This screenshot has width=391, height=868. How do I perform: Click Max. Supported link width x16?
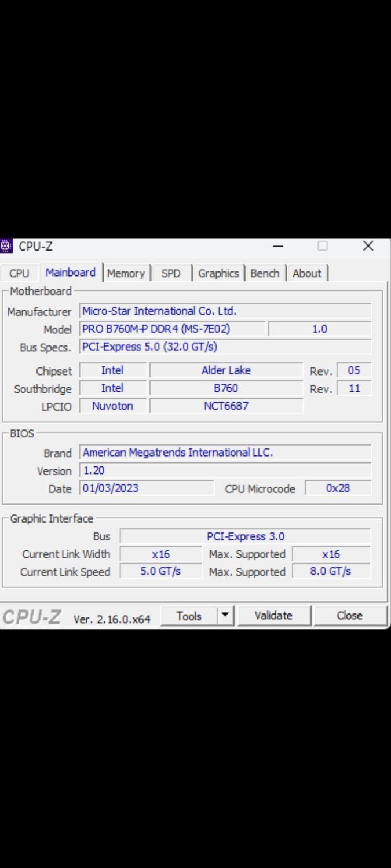coord(331,554)
